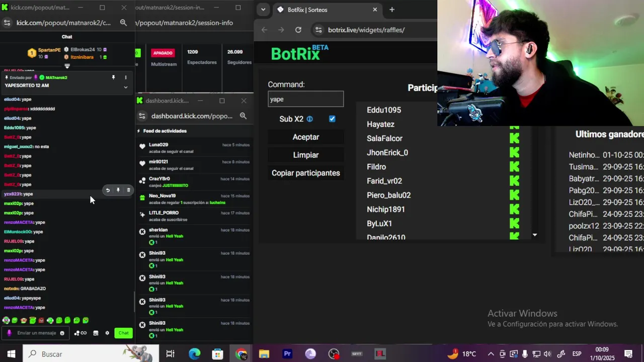Open channel points icon in chat
644x362 pixels.
pyautogui.click(x=80, y=333)
